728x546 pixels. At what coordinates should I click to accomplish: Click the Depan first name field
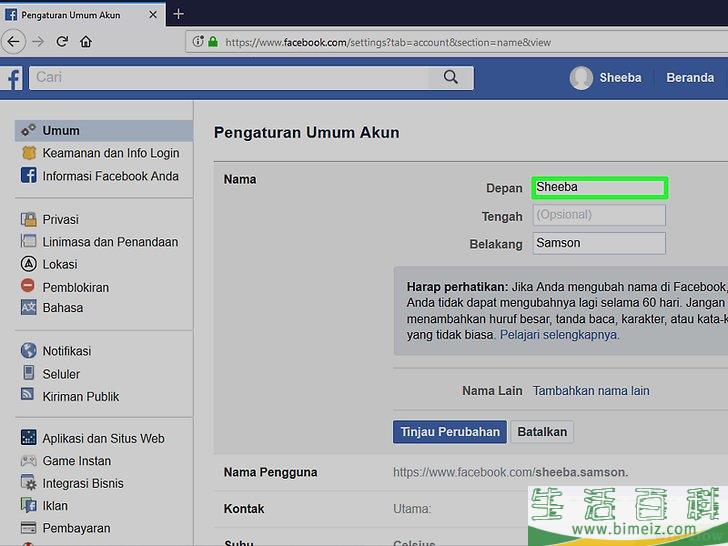coord(599,188)
